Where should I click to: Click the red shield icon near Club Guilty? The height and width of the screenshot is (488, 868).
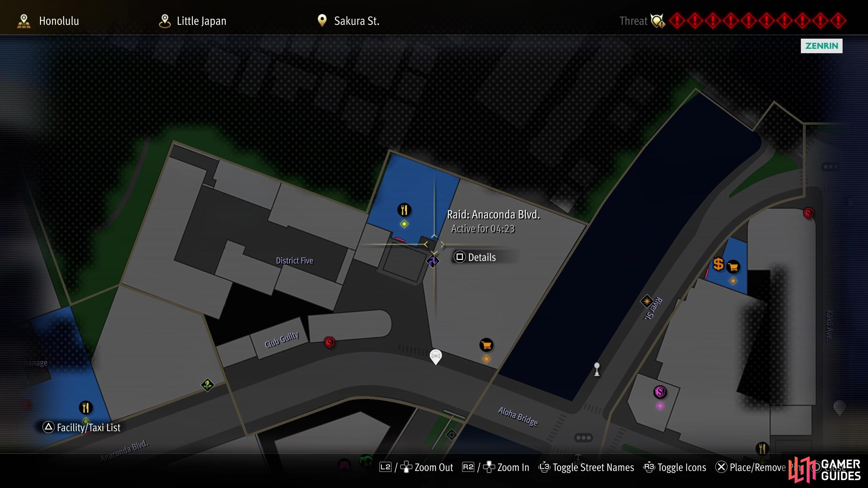pos(329,342)
